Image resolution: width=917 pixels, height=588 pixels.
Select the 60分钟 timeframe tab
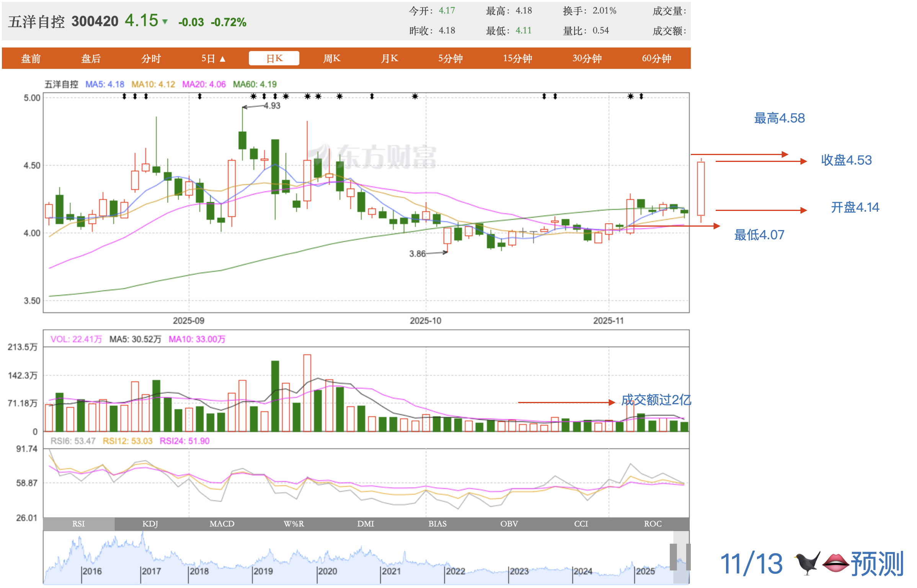656,59
